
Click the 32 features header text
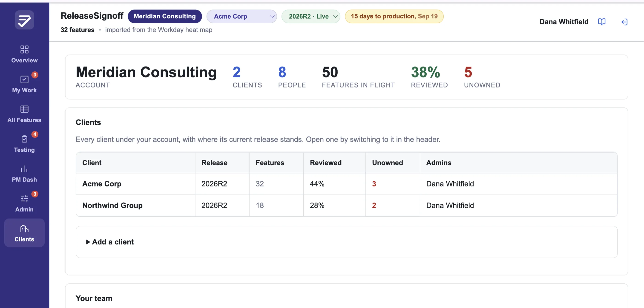[x=77, y=30]
